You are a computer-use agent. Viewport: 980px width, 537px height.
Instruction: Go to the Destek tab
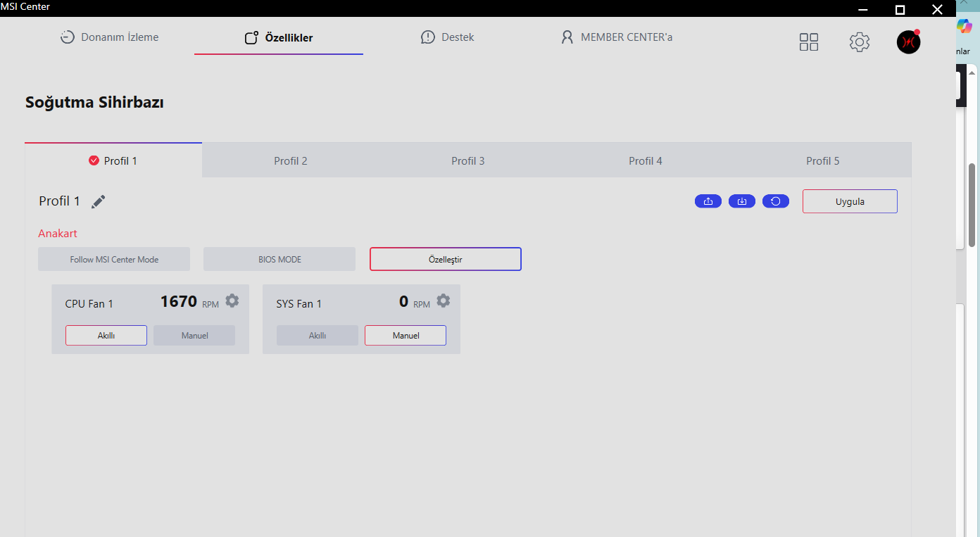(448, 37)
